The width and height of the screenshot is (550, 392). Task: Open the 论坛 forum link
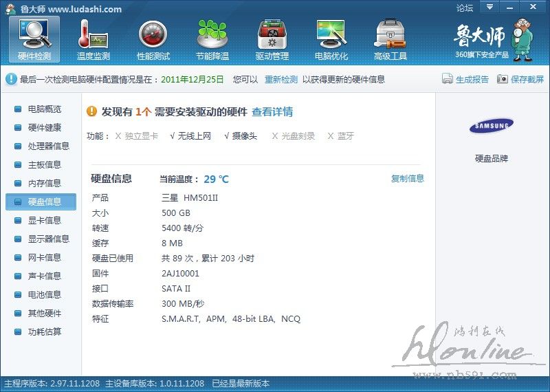(465, 8)
